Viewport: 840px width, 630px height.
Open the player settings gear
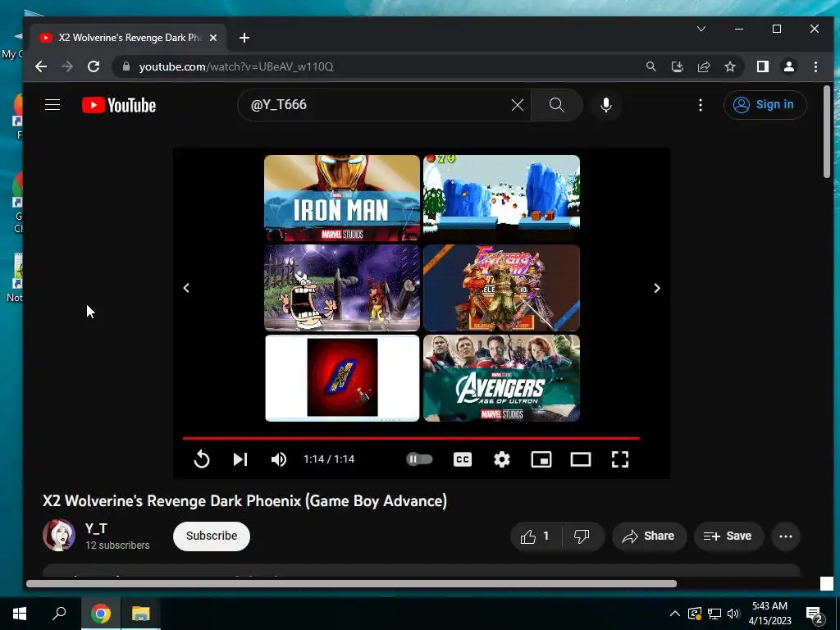pyautogui.click(x=501, y=459)
